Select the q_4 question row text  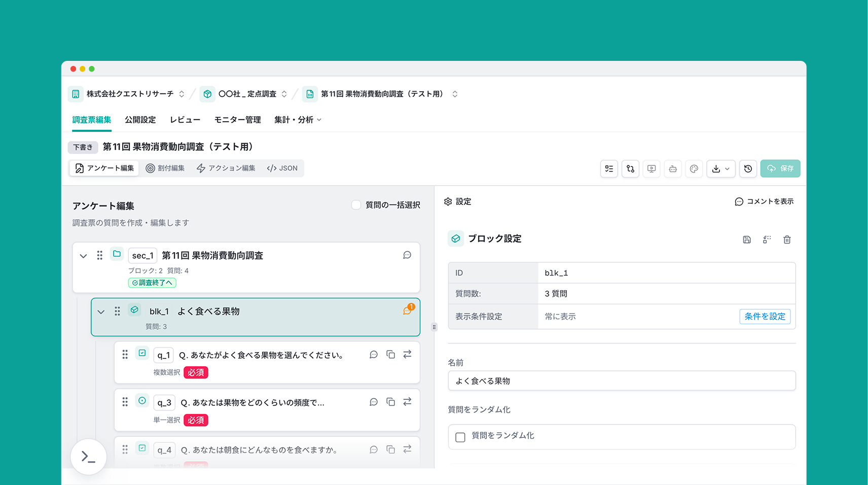click(x=260, y=450)
